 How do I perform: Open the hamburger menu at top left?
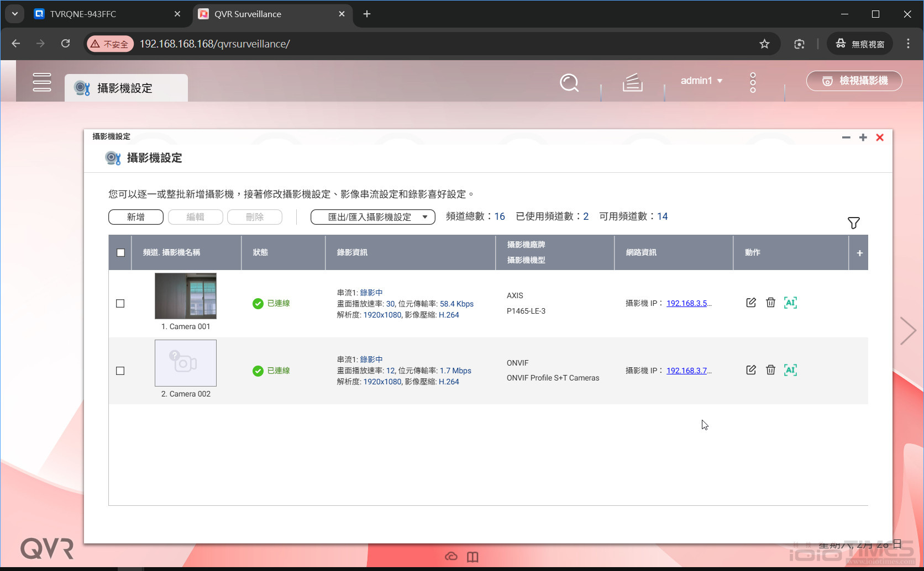42,82
